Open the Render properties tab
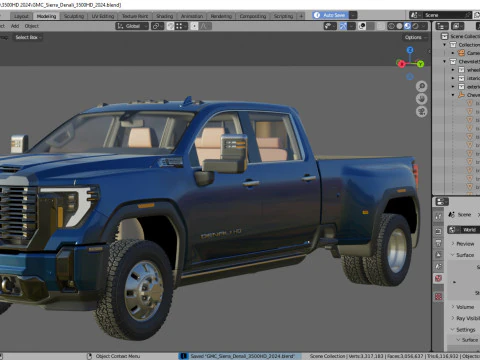The height and width of the screenshot is (360, 480). (438, 231)
